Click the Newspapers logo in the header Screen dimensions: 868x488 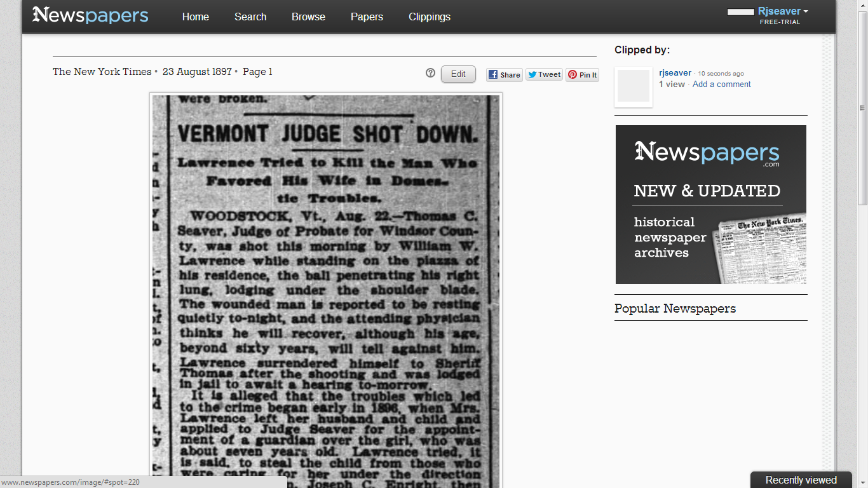pos(90,15)
